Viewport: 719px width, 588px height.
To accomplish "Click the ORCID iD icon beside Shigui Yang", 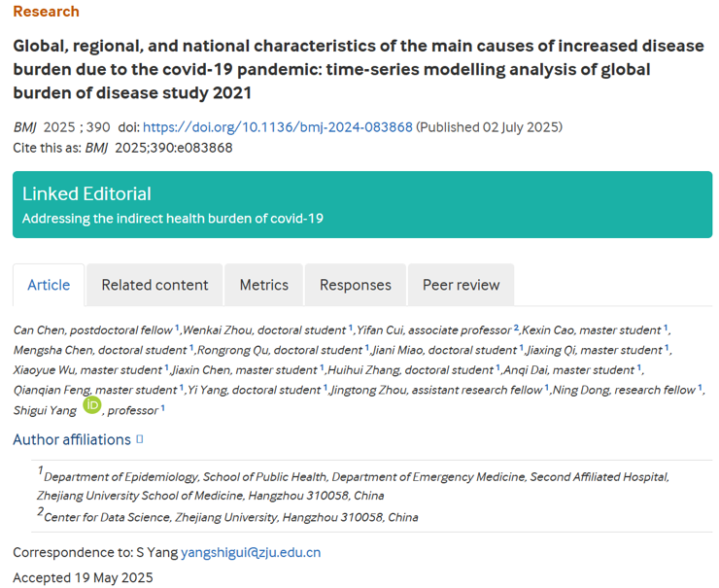I will (x=92, y=405).
